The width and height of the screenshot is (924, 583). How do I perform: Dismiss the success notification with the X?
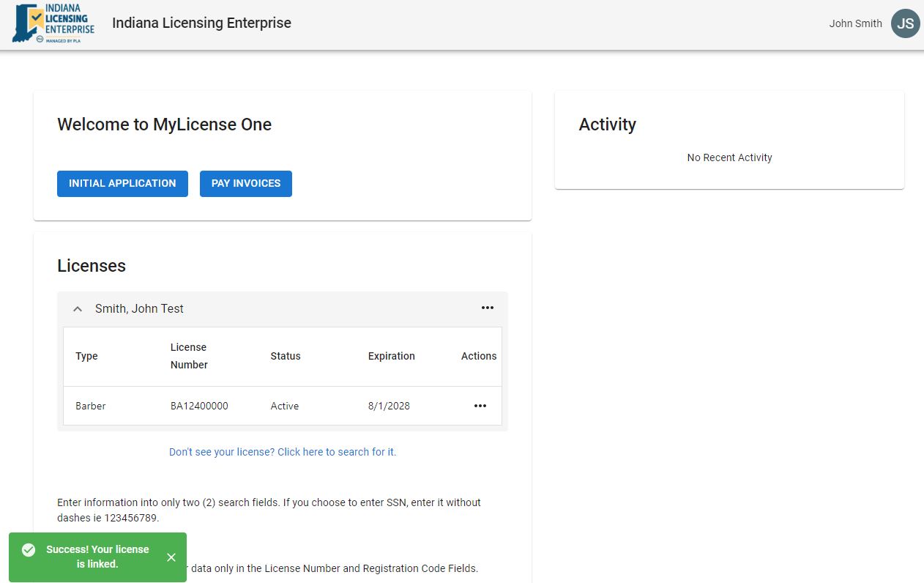[x=171, y=557]
